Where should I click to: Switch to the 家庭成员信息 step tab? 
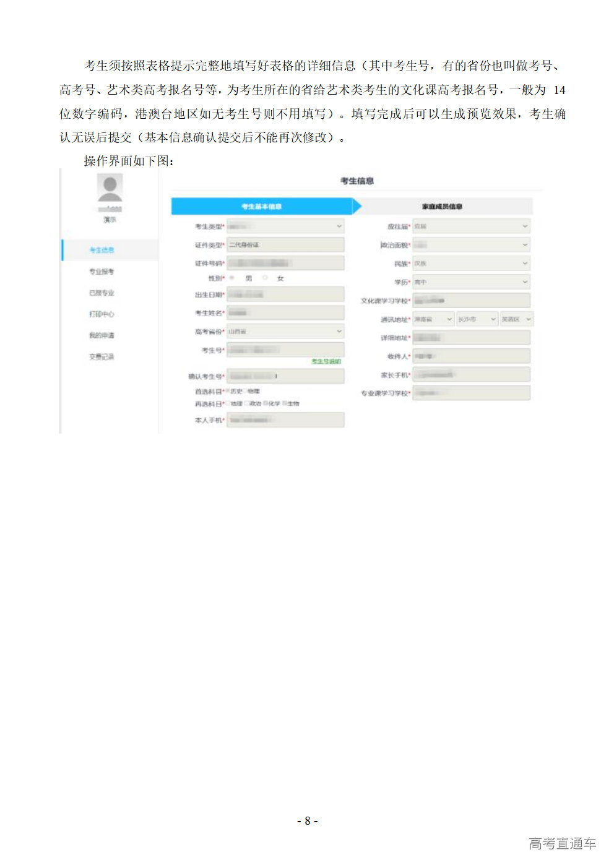[x=442, y=207]
